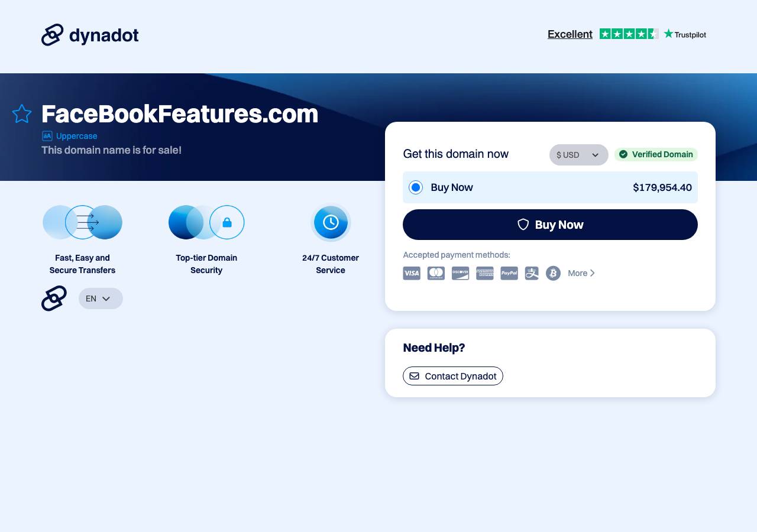Viewport: 757px width, 532px height.
Task: Click the Visa payment icon
Action: 412,273
